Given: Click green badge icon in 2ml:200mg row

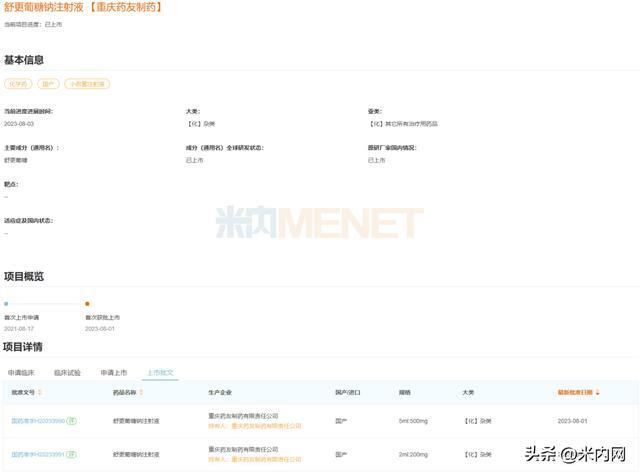Looking at the screenshot, I should coord(71,454).
